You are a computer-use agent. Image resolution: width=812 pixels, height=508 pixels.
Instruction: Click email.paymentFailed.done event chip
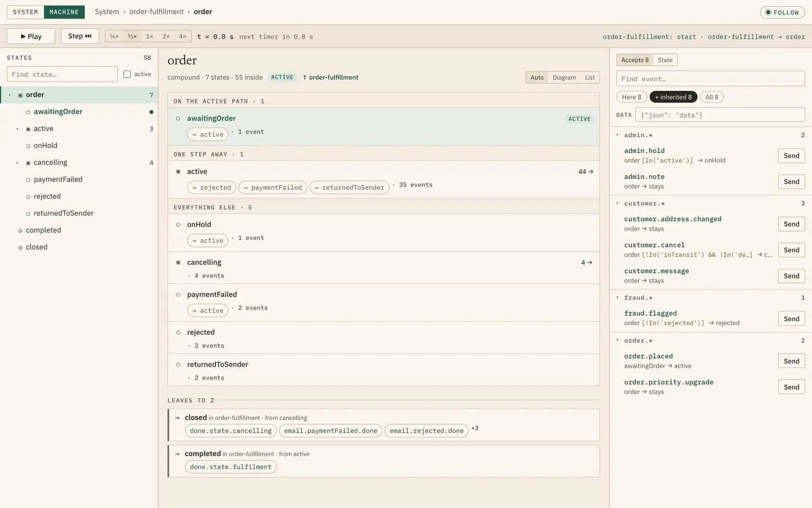pyautogui.click(x=330, y=431)
